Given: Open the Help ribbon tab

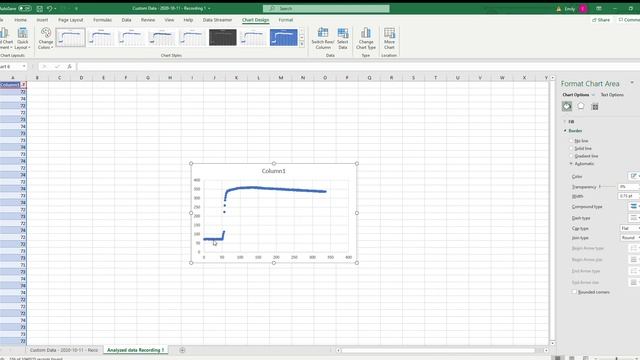Looking at the screenshot, I should pyautogui.click(x=188, y=20).
